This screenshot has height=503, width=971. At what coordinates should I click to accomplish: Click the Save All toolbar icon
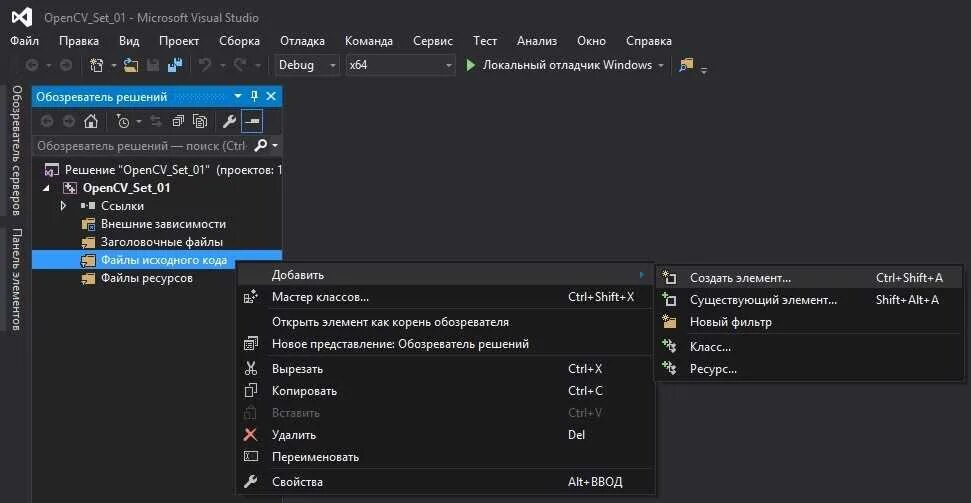click(175, 65)
